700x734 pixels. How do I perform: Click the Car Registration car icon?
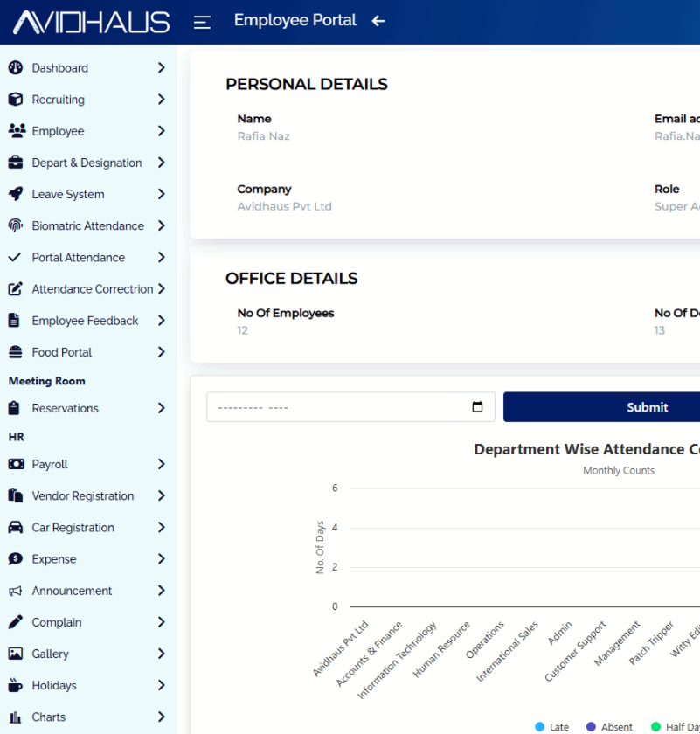(x=15, y=528)
